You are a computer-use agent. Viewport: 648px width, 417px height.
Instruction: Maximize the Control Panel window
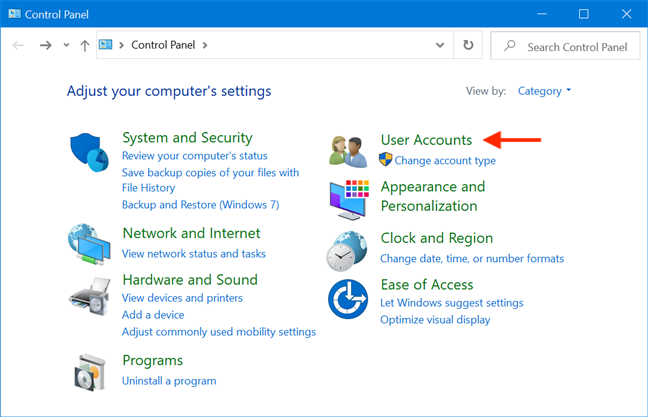584,14
